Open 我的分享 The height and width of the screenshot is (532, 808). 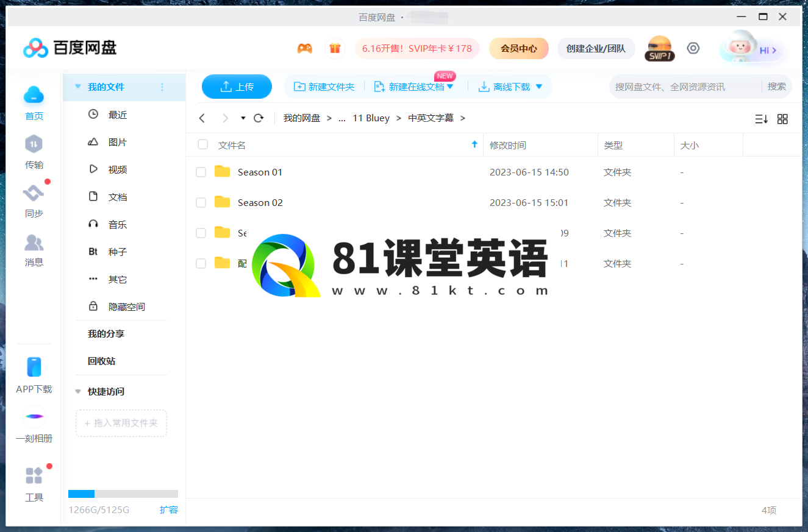click(x=106, y=334)
